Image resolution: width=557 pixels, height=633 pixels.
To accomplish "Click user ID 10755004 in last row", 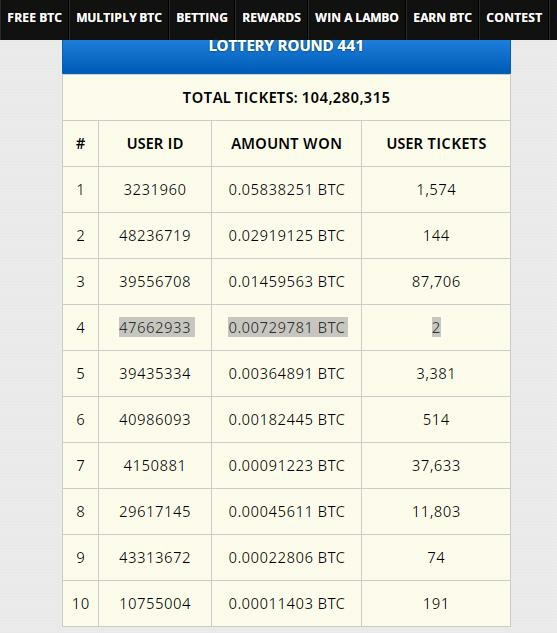I will (155, 604).
